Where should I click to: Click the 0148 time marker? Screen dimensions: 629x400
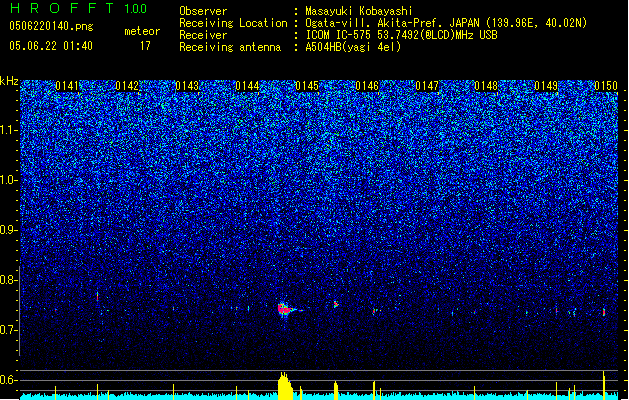[486, 86]
